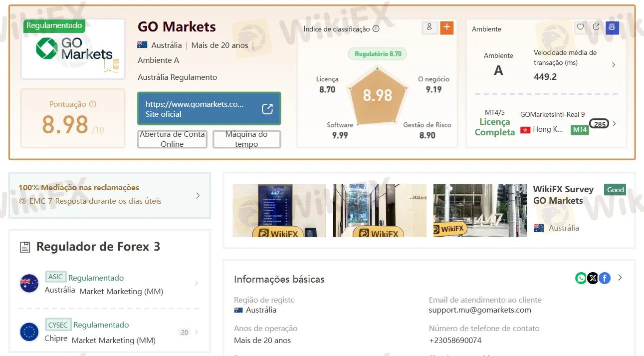The width and height of the screenshot is (644, 356).
Task: Click the Australia flag beside ASIC
Action: pos(29,284)
